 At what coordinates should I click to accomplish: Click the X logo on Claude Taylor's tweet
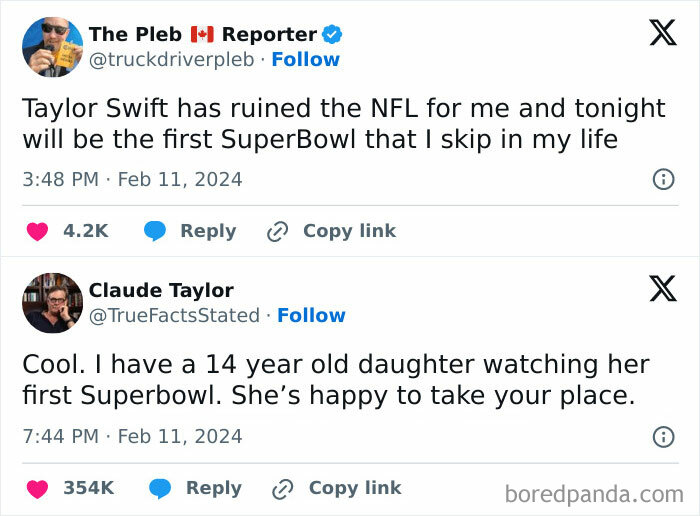(x=662, y=289)
